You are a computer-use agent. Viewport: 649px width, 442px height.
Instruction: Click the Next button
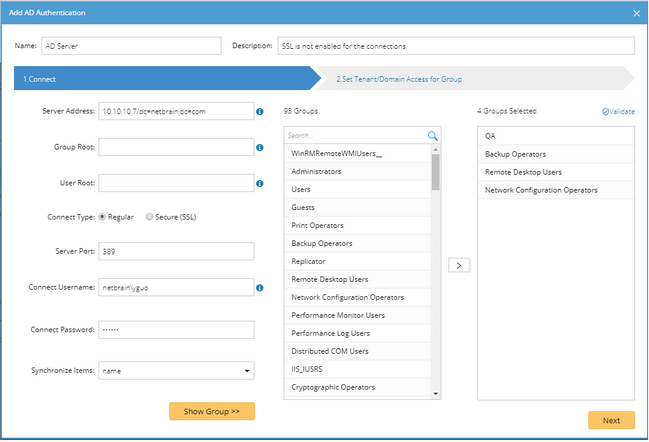pos(610,420)
